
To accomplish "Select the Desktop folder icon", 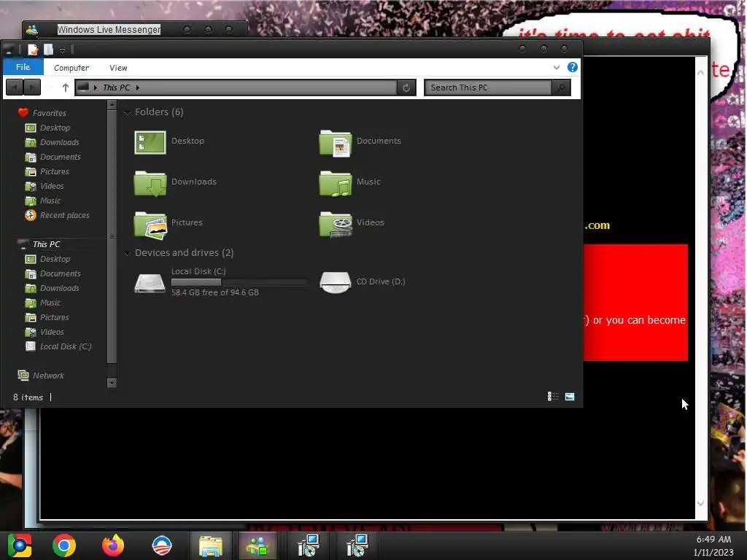I will pos(150,142).
